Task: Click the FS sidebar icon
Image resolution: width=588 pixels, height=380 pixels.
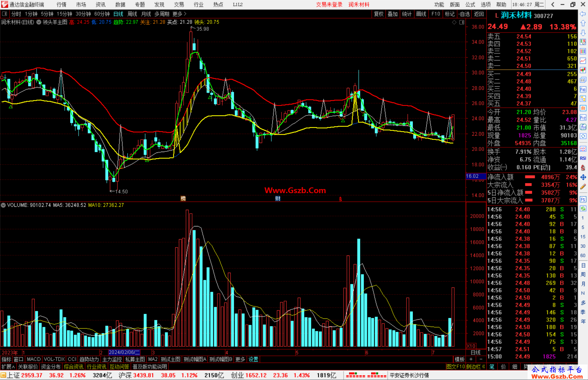Action: click(x=583, y=199)
